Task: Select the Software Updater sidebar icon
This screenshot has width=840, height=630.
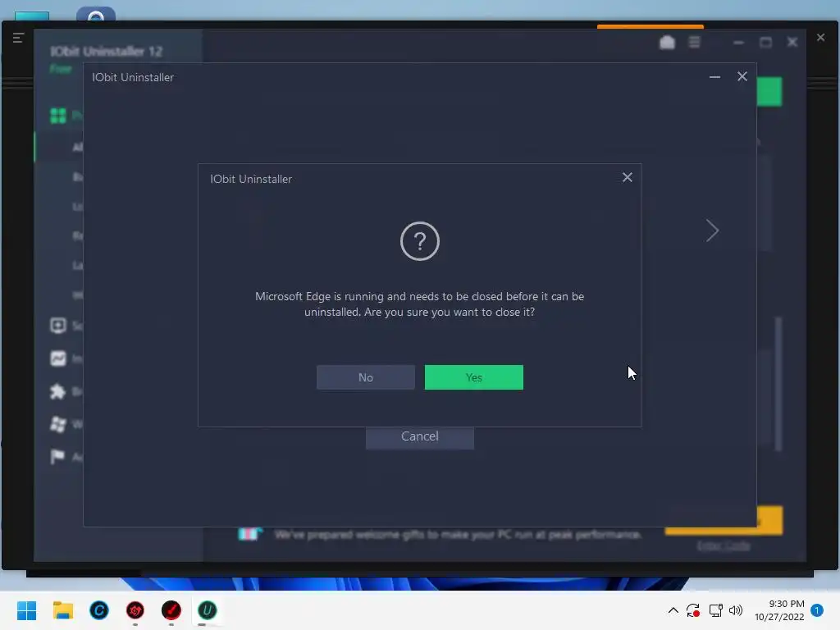Action: [58, 326]
